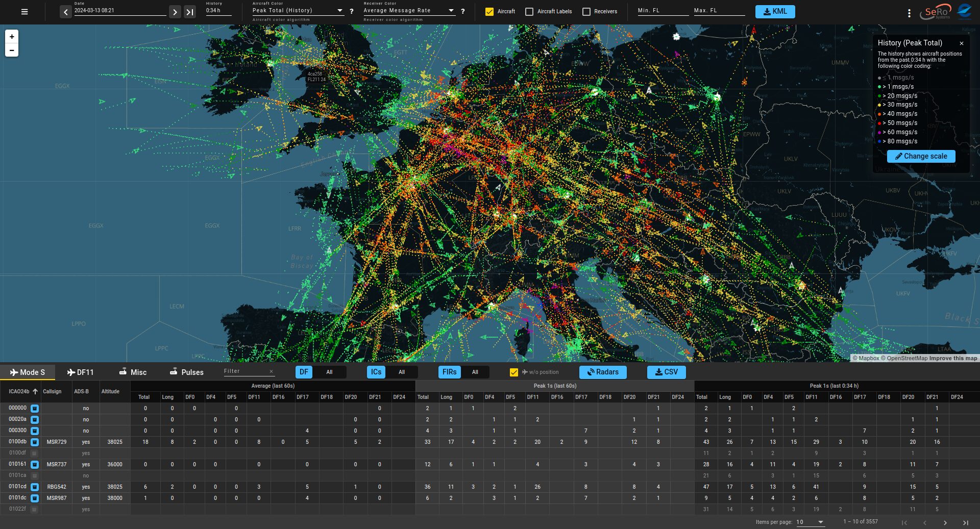Jump to latest time with skip-forward arrow
This screenshot has height=529, width=980.
189,12
